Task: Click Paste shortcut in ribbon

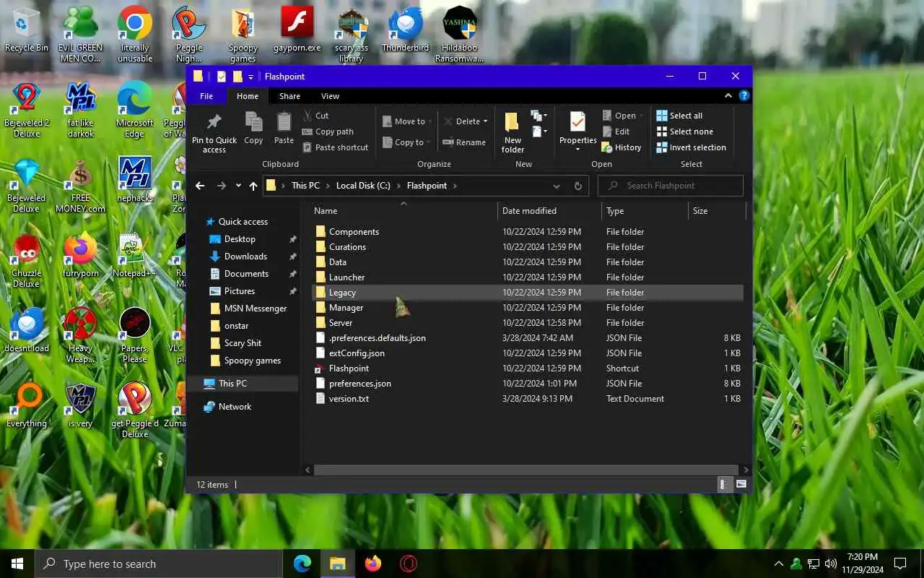Action: (335, 147)
